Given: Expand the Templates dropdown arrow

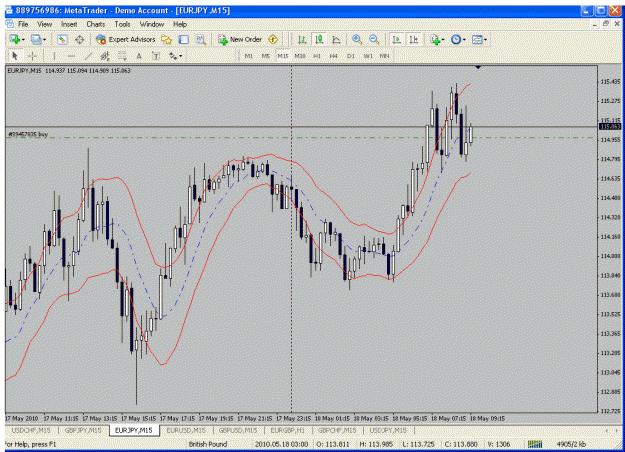Looking at the screenshot, I should point(485,40).
